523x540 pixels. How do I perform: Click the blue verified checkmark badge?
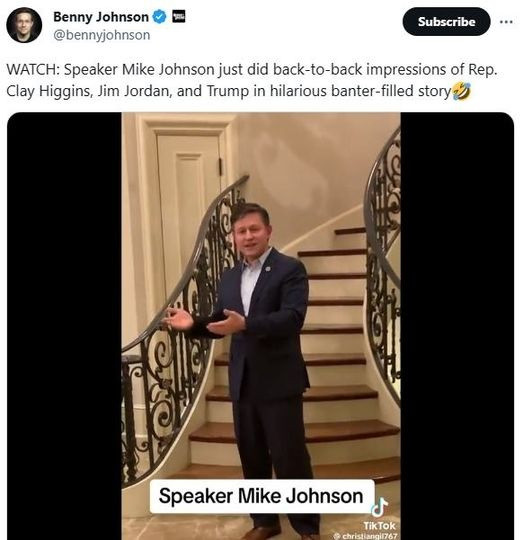click(x=159, y=17)
